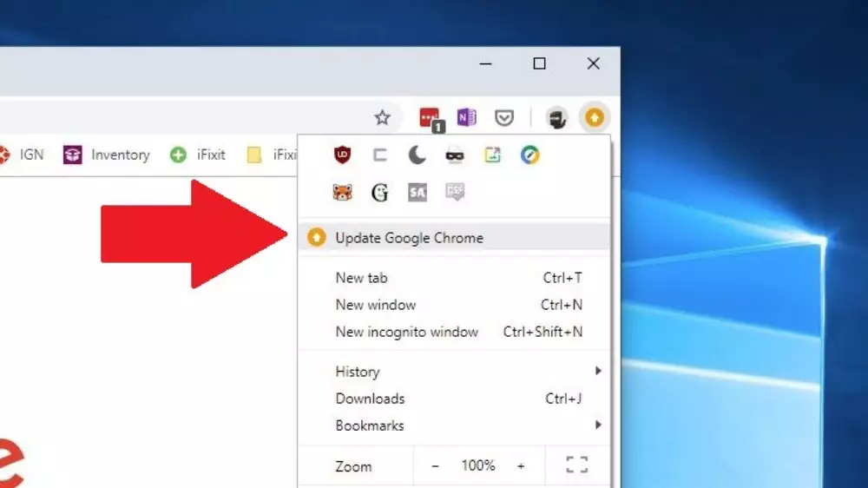
Task: Click the OneNote Web Clipper extension
Action: pos(467,117)
